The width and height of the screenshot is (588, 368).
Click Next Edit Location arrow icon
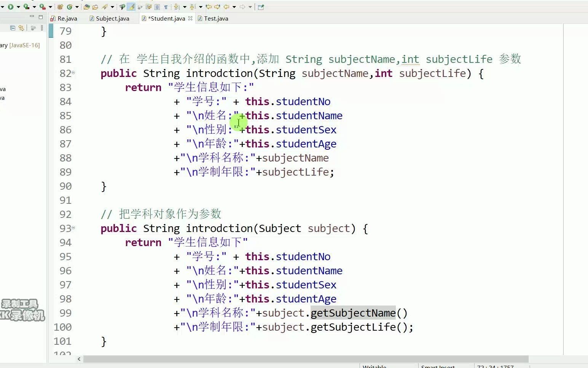(x=217, y=7)
